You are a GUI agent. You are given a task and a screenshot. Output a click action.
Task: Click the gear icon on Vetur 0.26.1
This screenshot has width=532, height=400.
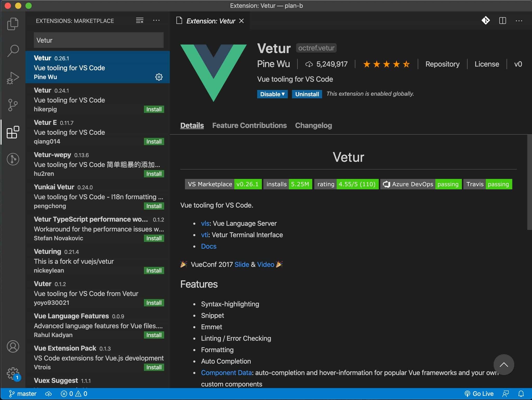pyautogui.click(x=159, y=77)
